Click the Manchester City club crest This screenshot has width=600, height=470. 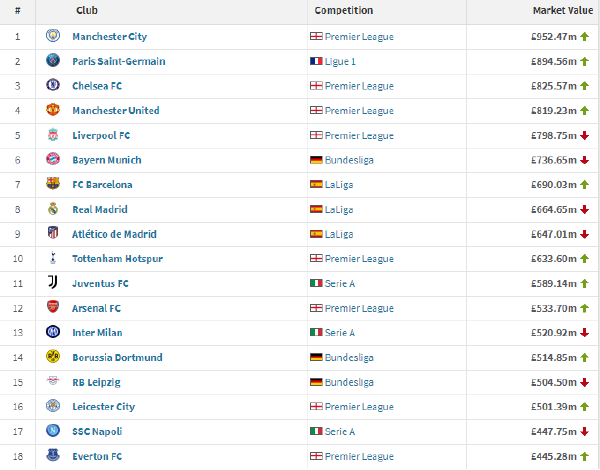(53, 36)
